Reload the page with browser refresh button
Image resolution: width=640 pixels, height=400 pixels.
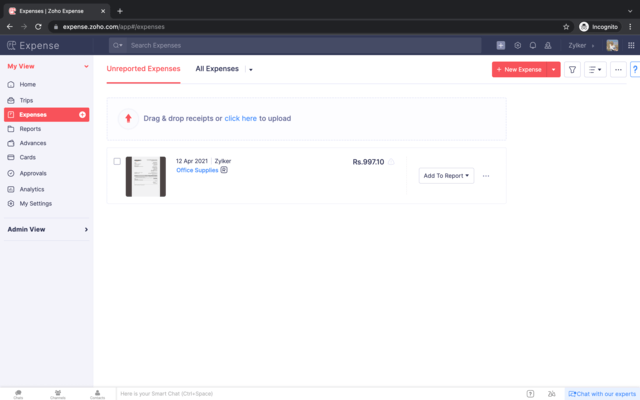pos(38,27)
